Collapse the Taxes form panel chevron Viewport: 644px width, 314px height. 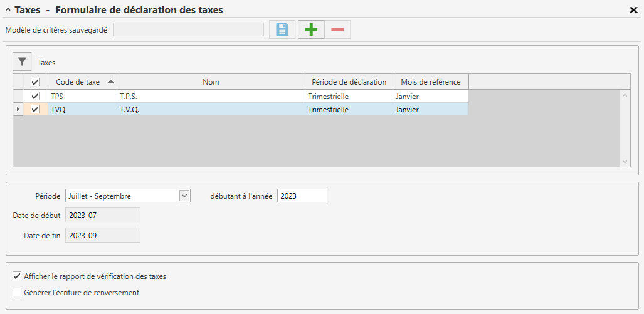click(8, 10)
